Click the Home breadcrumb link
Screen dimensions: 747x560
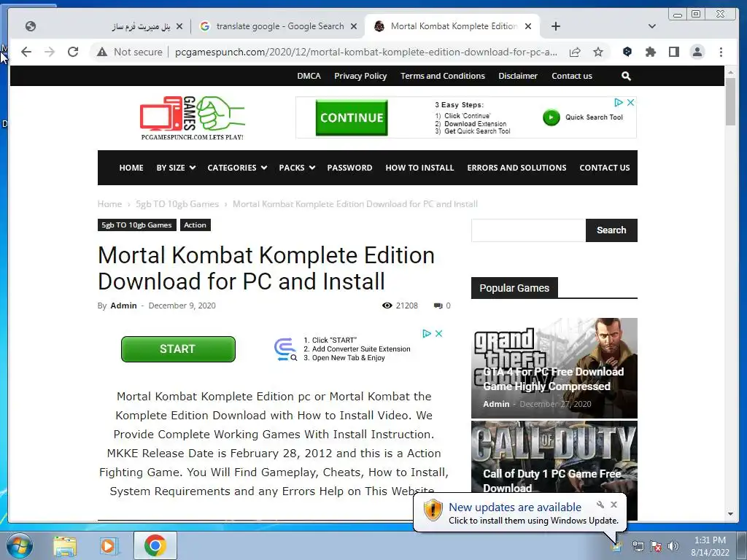109,204
